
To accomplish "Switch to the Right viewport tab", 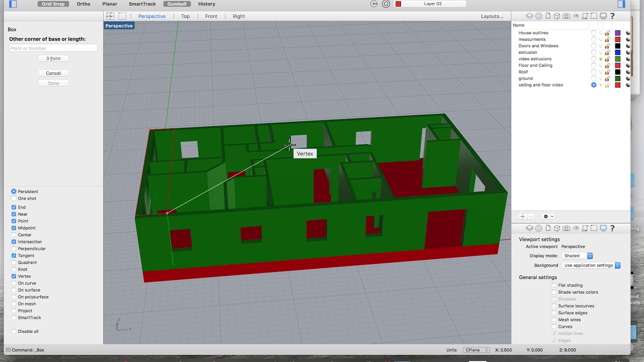I will click(239, 16).
